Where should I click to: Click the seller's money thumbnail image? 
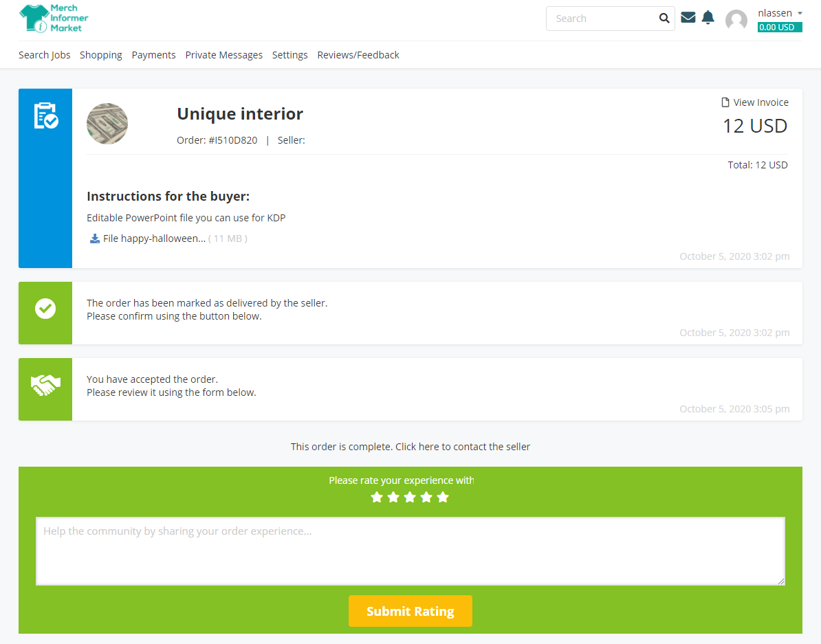pyautogui.click(x=107, y=124)
